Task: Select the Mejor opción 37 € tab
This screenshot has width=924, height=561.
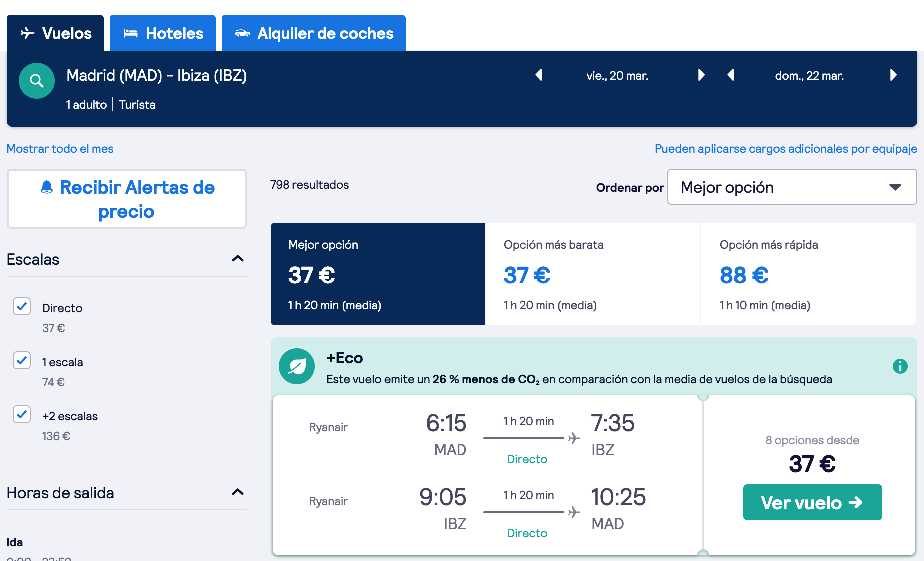Action: point(378,274)
